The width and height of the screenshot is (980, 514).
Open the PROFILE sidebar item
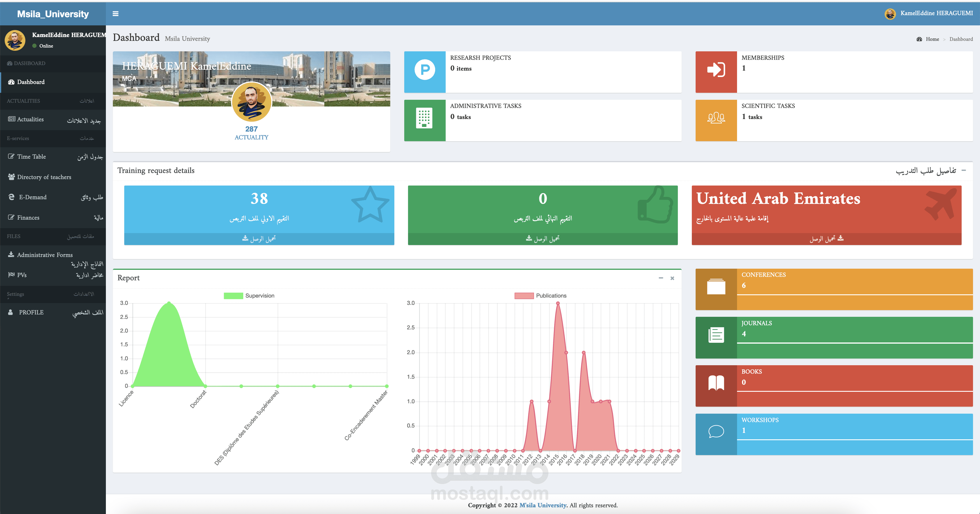[31, 312]
